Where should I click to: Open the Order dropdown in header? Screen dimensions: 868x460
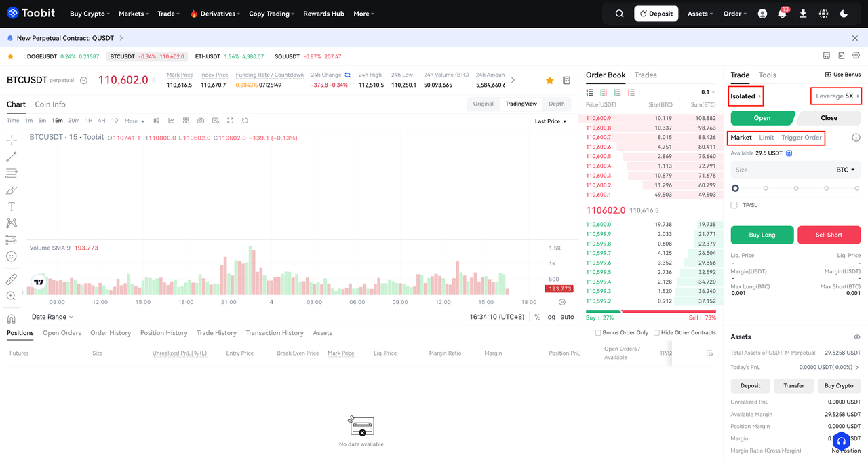tap(735, 14)
